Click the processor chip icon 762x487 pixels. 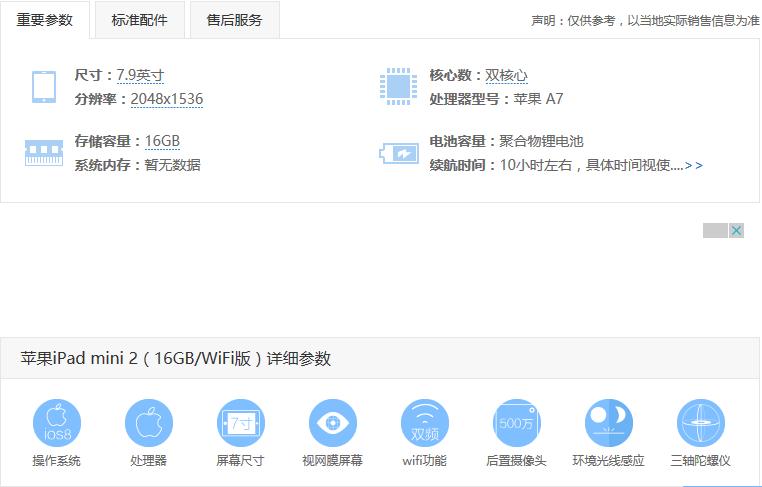[398, 87]
